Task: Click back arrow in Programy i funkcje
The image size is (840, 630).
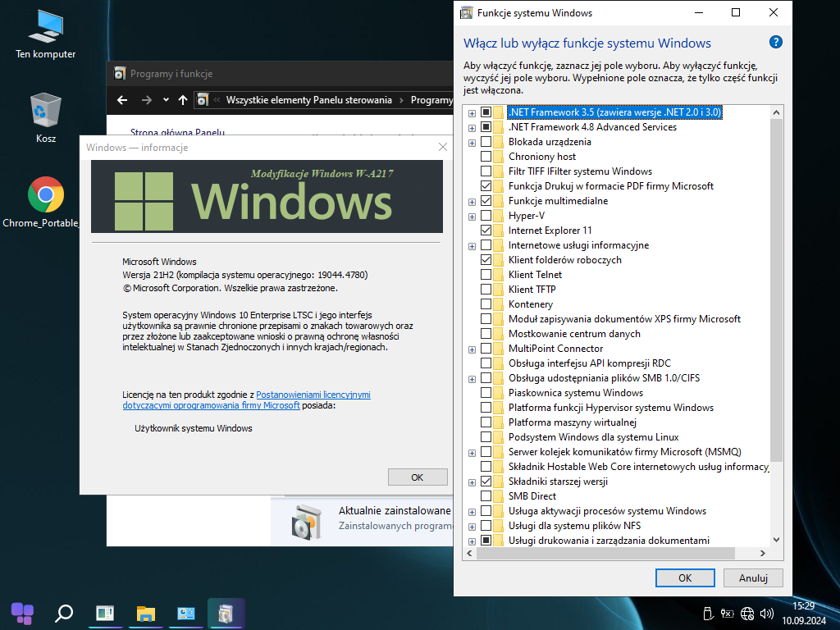Action: coord(122,100)
